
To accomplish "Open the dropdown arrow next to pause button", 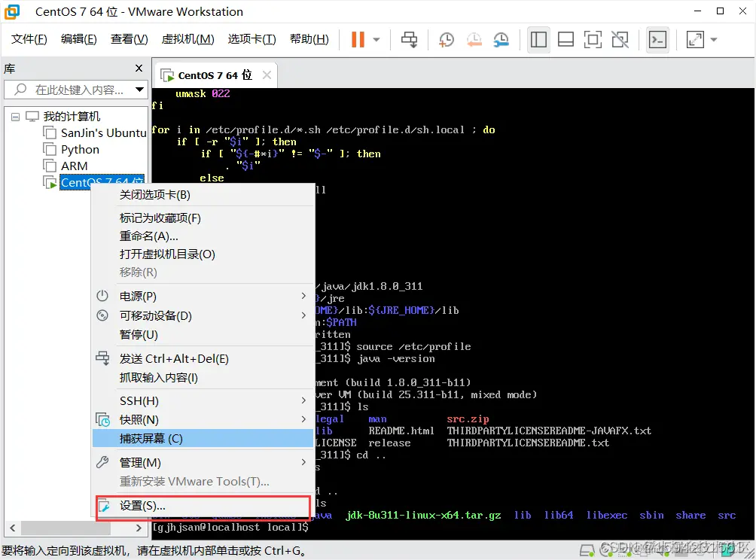I will pyautogui.click(x=376, y=39).
